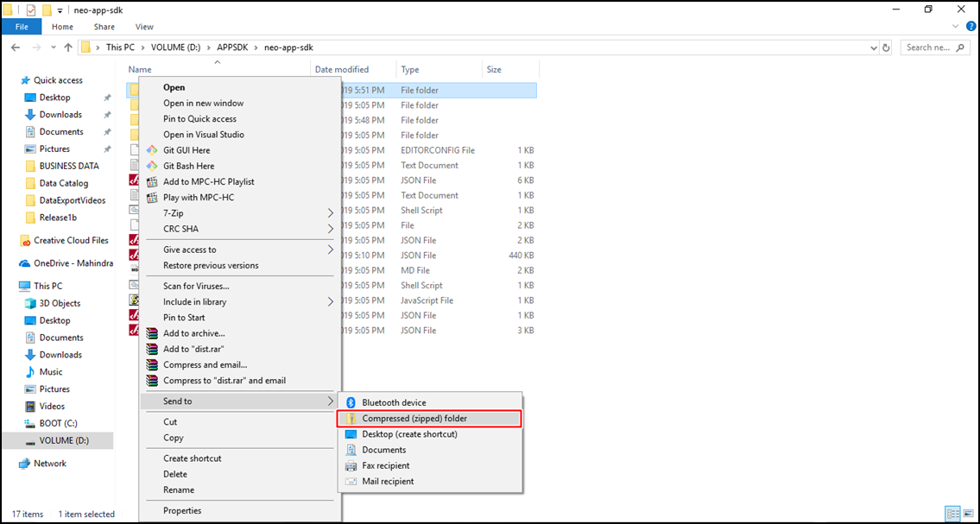Open DataExportVideos folder in sidebar
Image resolution: width=980 pixels, height=524 pixels.
click(73, 200)
